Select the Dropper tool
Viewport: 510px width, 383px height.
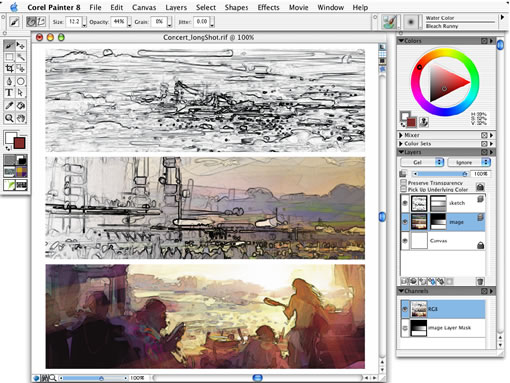pos(9,106)
